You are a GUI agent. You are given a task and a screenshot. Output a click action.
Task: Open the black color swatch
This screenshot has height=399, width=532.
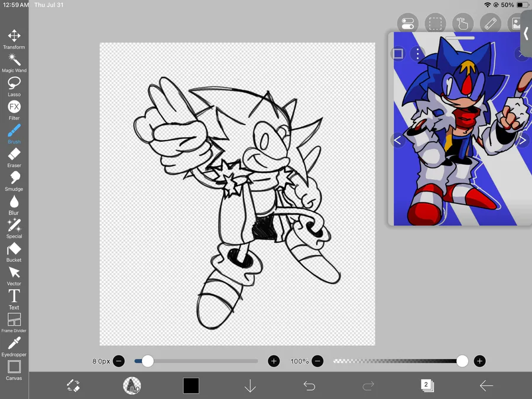191,386
